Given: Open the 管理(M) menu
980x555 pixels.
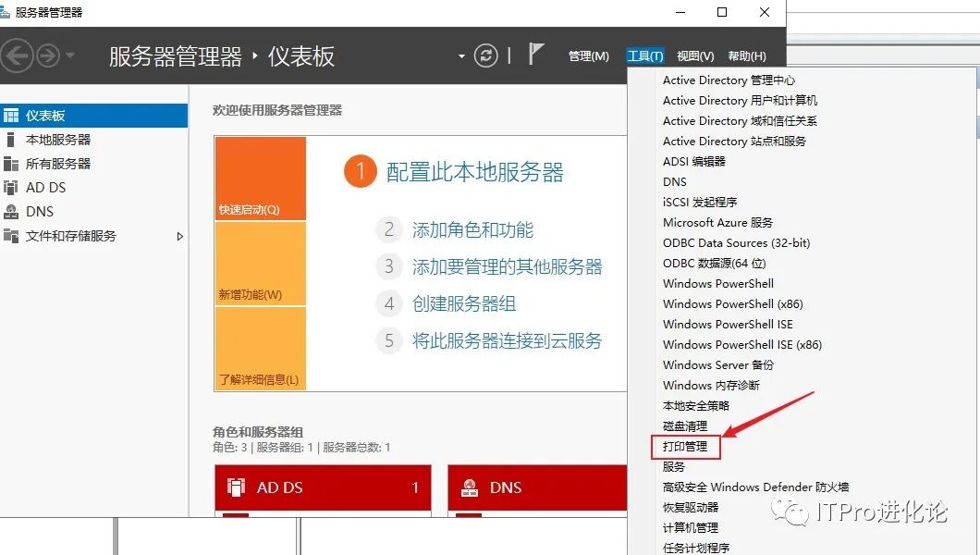Looking at the screenshot, I should [x=589, y=56].
